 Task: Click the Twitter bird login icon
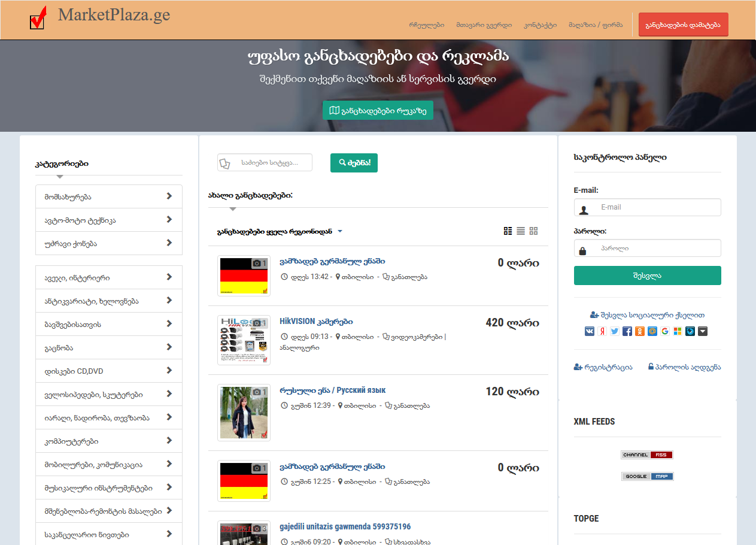615,331
